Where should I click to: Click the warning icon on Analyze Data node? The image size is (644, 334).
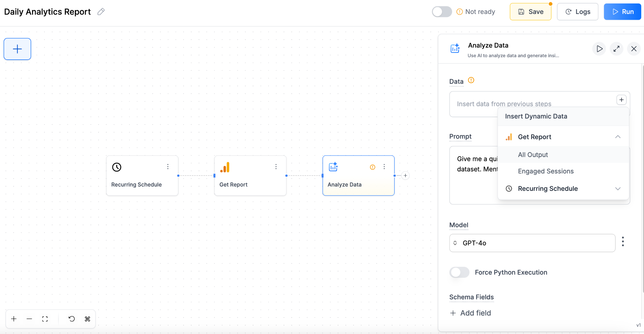pos(372,167)
